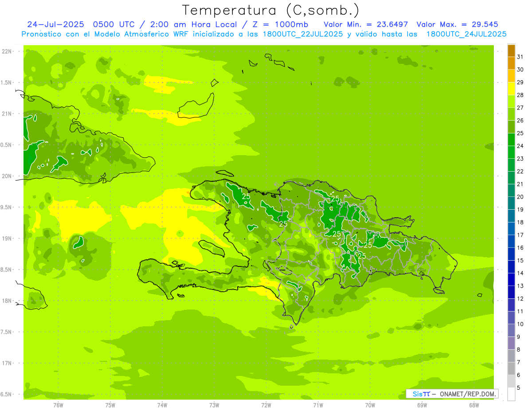The height and width of the screenshot is (411, 532).
Task: Click the 73W longitude axis label
Action: 214,405
